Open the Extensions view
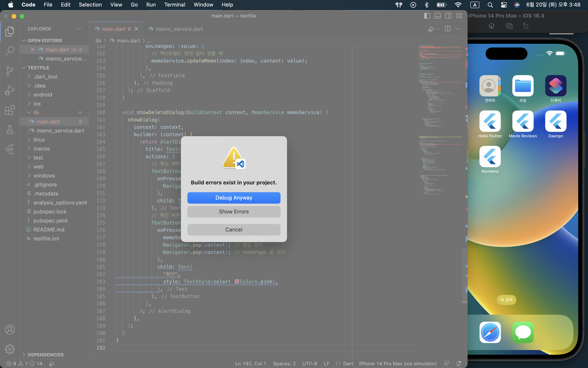 point(10,110)
